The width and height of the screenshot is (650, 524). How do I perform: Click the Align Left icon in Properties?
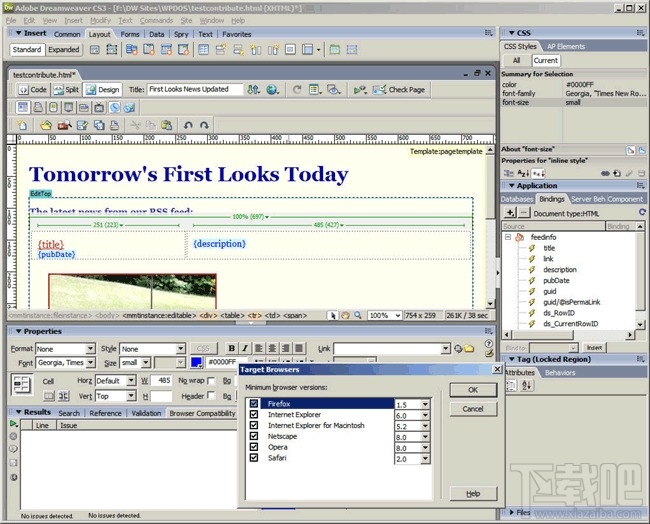(259, 348)
